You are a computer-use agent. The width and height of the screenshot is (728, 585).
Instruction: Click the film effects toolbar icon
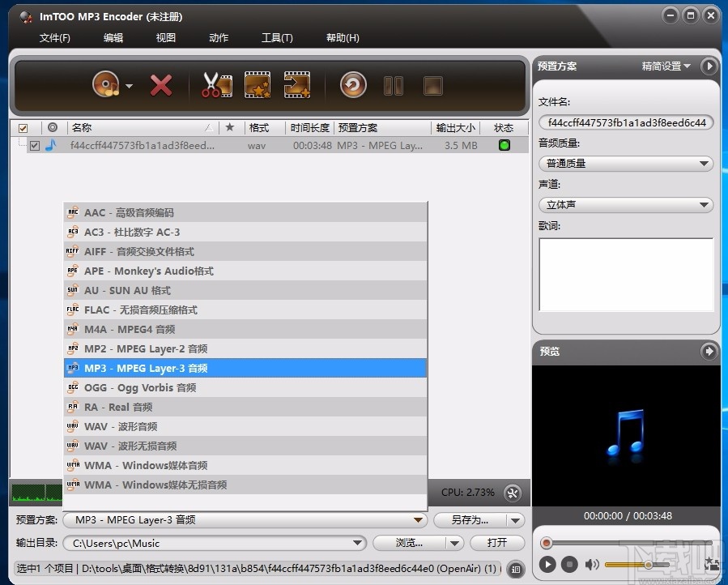(257, 84)
